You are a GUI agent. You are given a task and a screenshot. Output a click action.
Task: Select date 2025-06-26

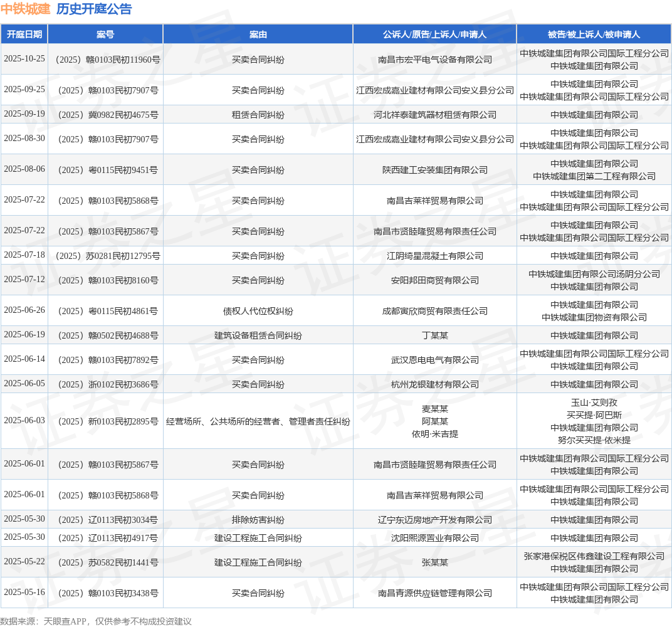tap(24, 310)
